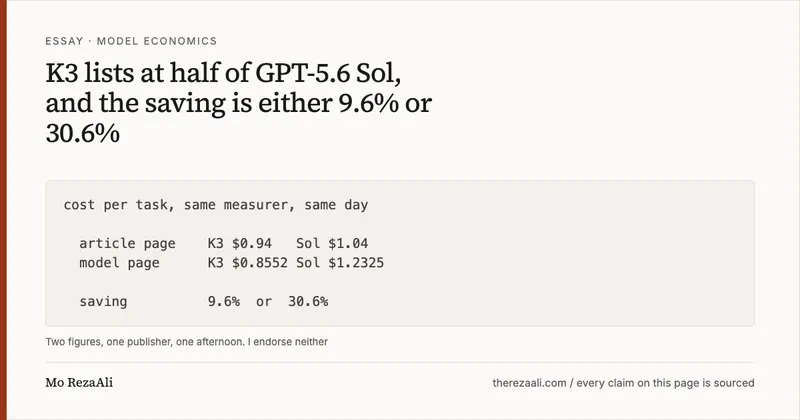Viewport: 800px width, 420px height.
Task: Click the red accent bar on left edge
Action: (x=3, y=210)
